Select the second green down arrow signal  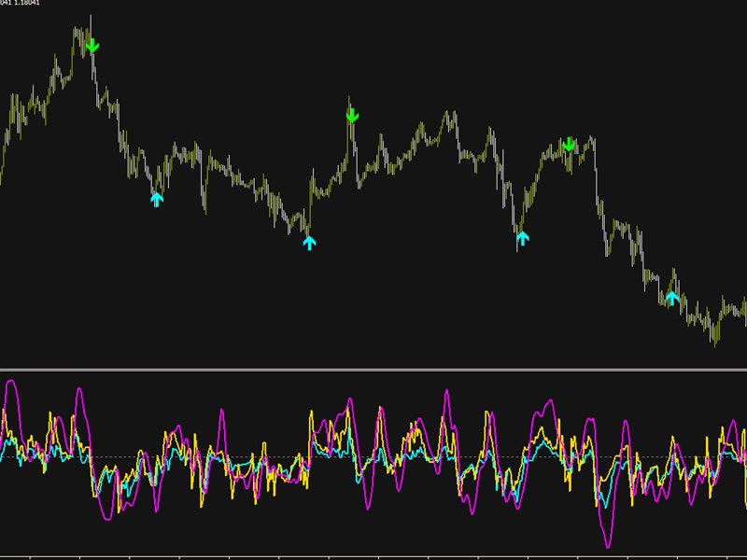(352, 116)
